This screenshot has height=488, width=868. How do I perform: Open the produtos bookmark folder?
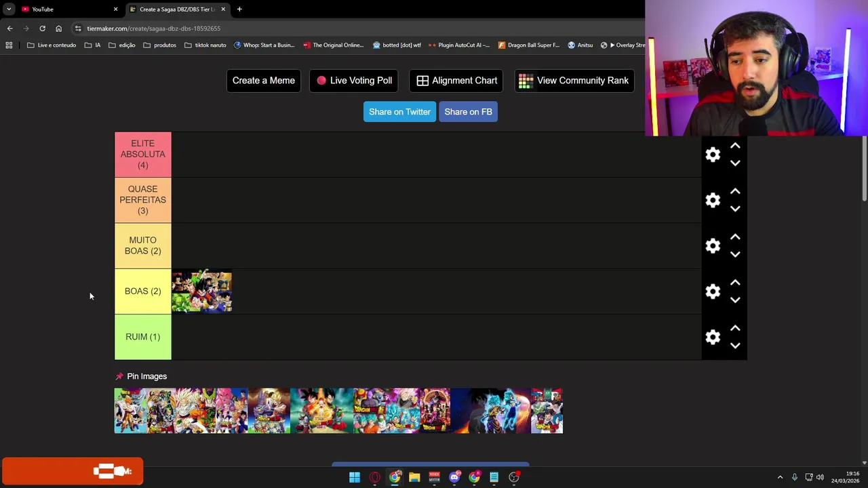tap(159, 45)
